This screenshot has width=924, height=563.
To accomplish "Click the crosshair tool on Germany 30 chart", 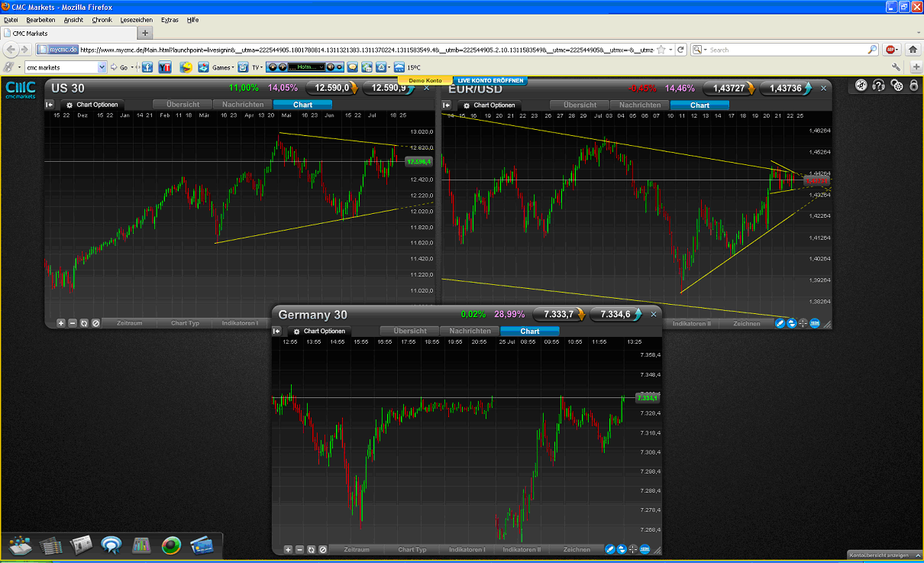I will click(633, 549).
